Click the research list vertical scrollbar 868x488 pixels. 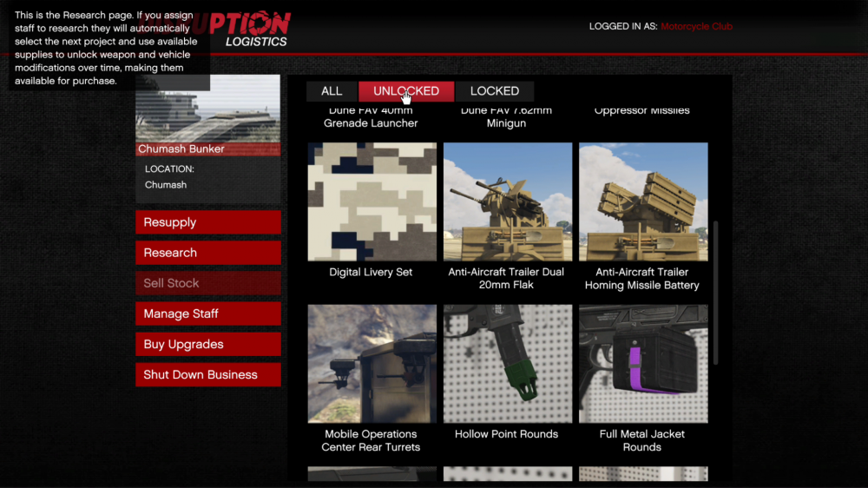(715, 293)
